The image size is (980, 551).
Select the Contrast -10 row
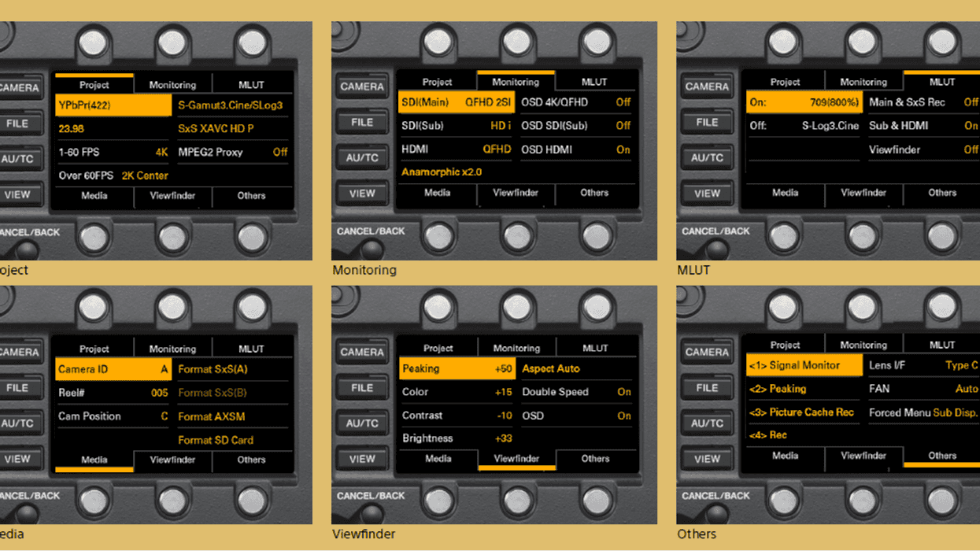click(457, 416)
